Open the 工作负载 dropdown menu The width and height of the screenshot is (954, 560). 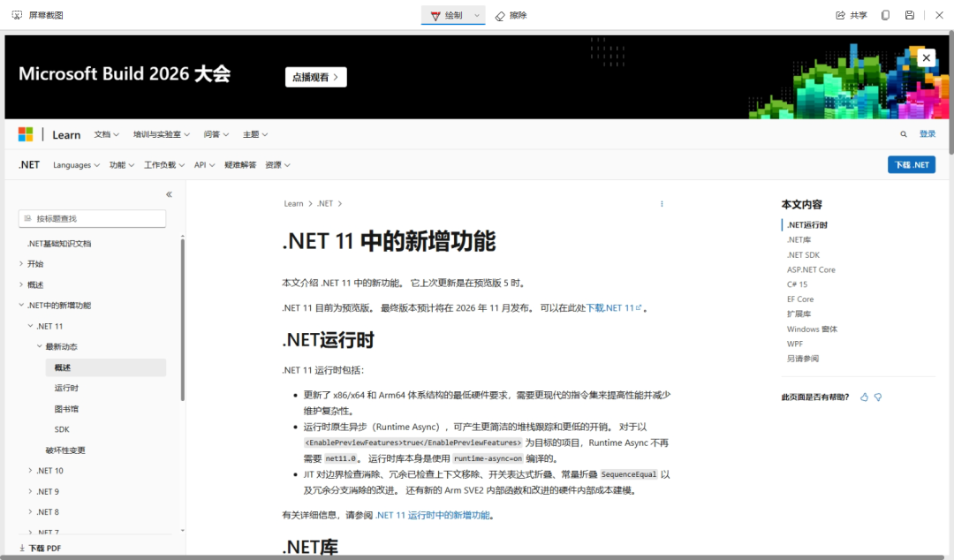pos(164,165)
